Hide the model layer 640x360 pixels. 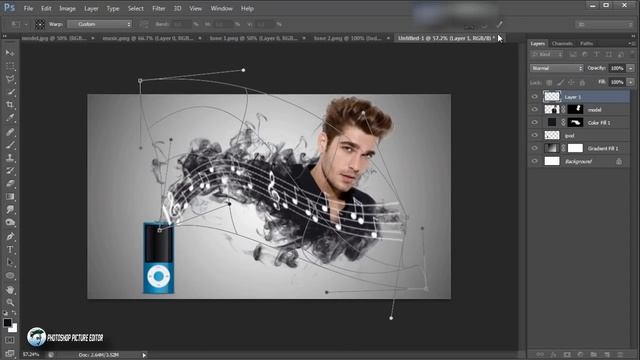coord(534,109)
